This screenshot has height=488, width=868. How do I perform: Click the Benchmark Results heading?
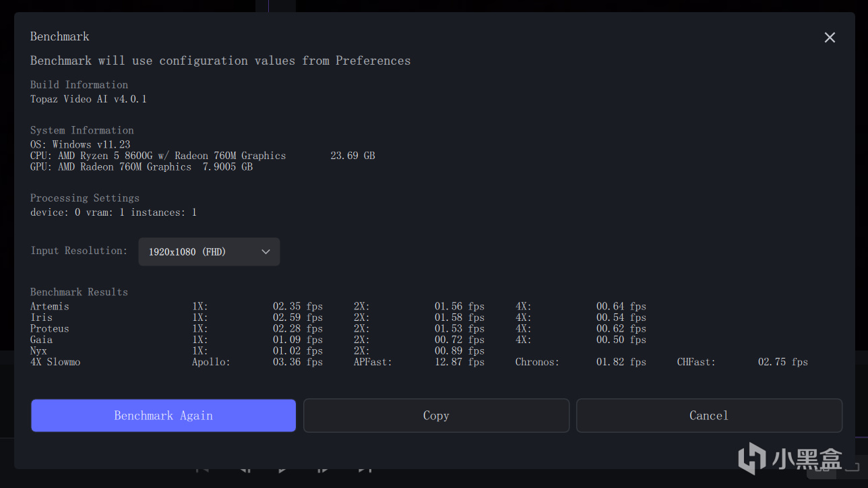tap(79, 292)
